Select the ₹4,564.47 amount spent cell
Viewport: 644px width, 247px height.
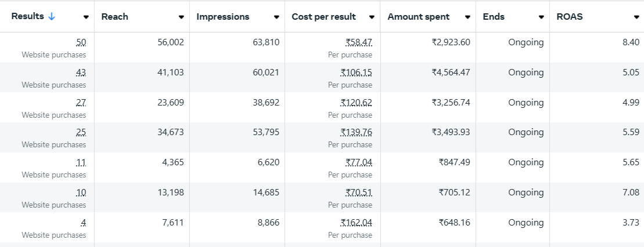click(451, 72)
